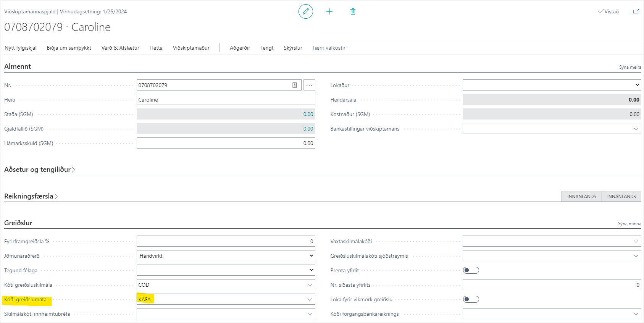Click the Fyrirframgreiðsla % input field
Viewport: 644px width, 323px height.
click(226, 241)
